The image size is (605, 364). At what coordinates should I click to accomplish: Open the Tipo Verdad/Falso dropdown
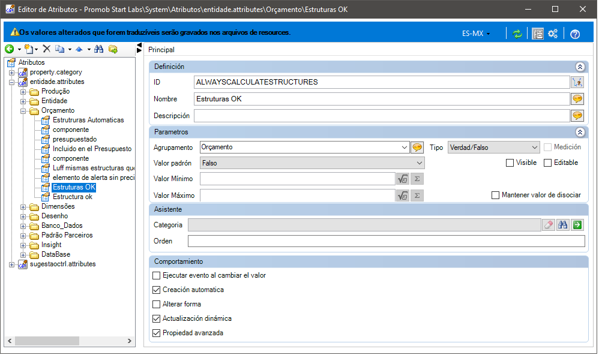493,148
